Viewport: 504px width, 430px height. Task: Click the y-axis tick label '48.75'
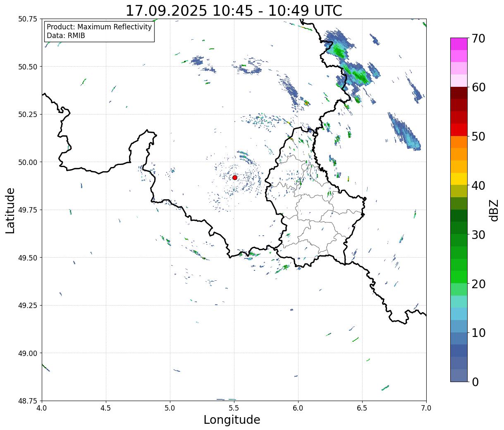[28, 401]
